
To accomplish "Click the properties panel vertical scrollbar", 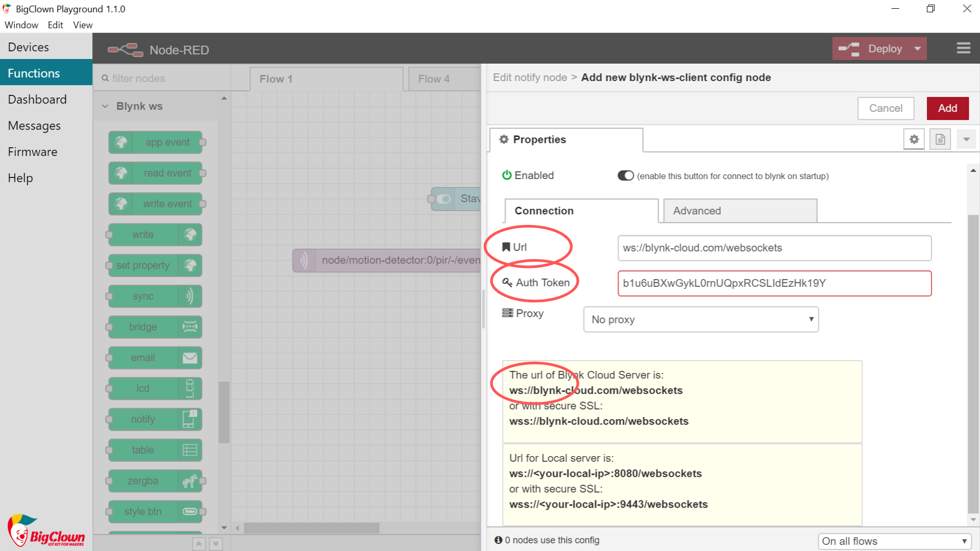I will (x=973, y=364).
